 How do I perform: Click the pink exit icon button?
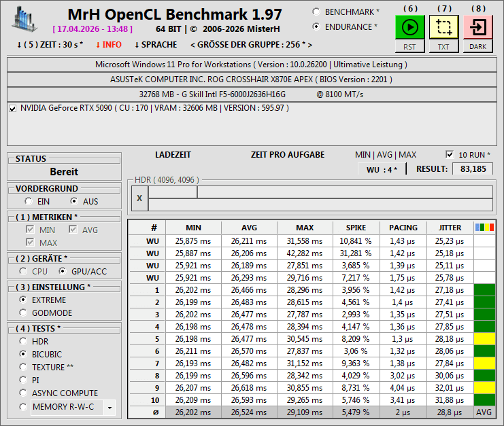[478, 27]
